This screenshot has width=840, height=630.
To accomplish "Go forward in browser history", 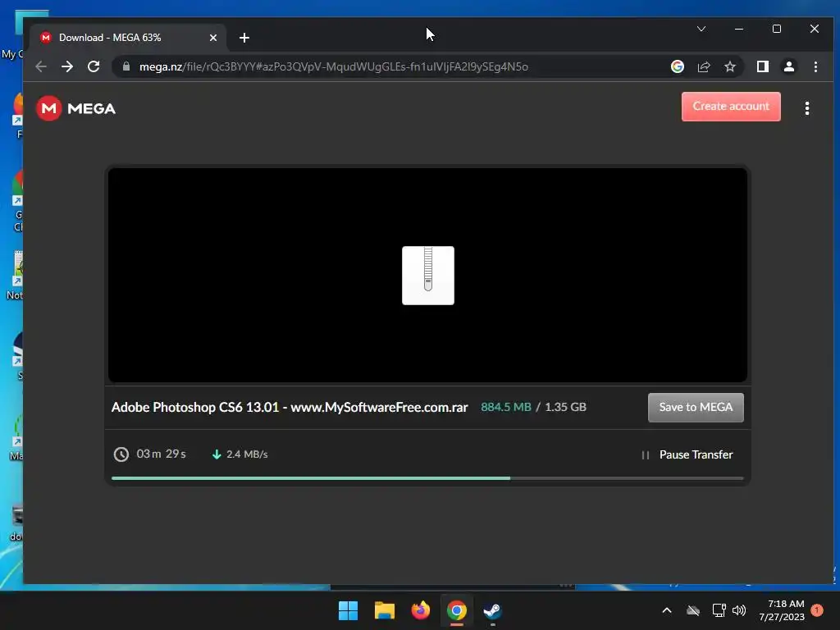I will click(67, 66).
